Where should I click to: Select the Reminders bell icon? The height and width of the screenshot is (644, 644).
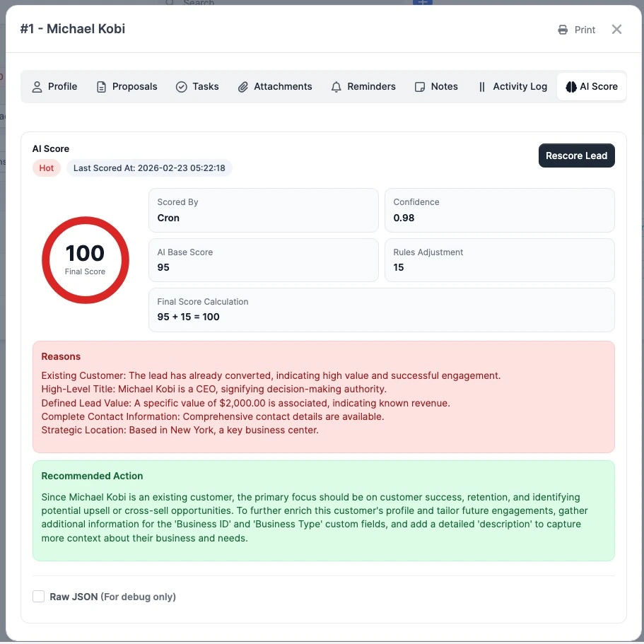[335, 86]
